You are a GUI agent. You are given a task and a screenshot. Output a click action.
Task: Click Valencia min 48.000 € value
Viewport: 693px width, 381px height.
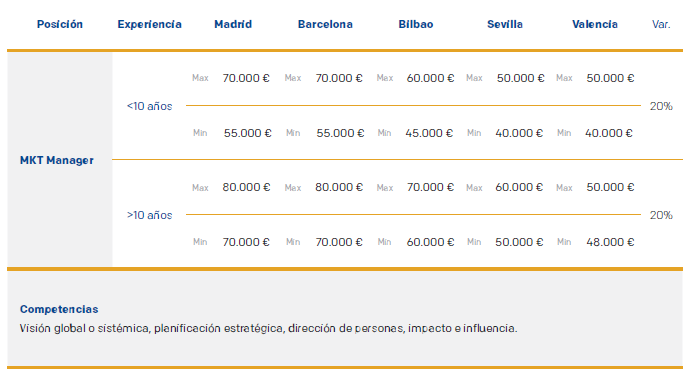(x=610, y=242)
